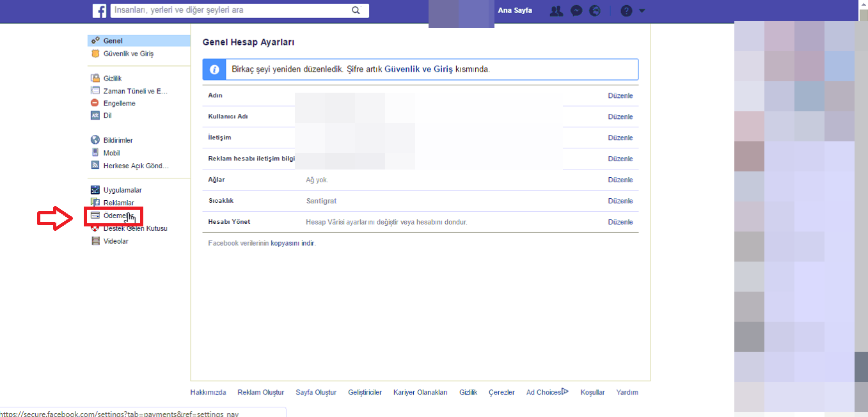The image size is (868, 417).
Task: Click 'Hesap Vârisi ayarlarını değiştir' description text
Action: [386, 222]
